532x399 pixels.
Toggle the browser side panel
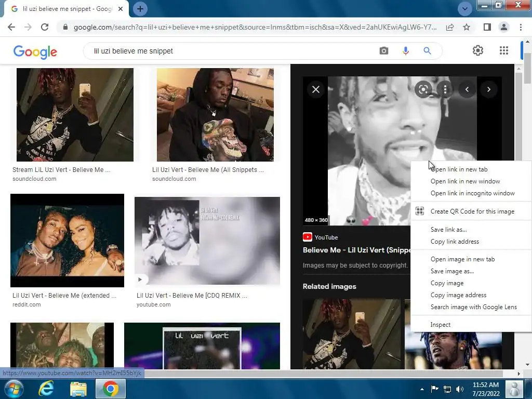(487, 27)
